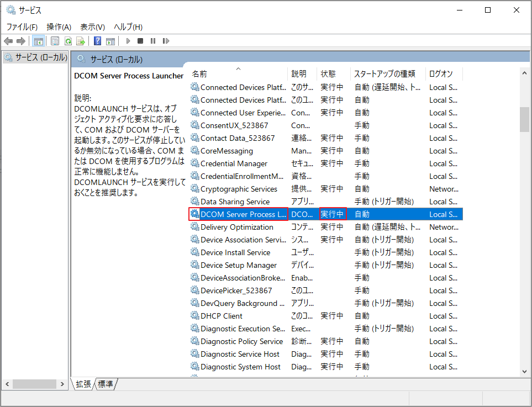
Task: Open Help using the question mark icon
Action: coord(97,41)
